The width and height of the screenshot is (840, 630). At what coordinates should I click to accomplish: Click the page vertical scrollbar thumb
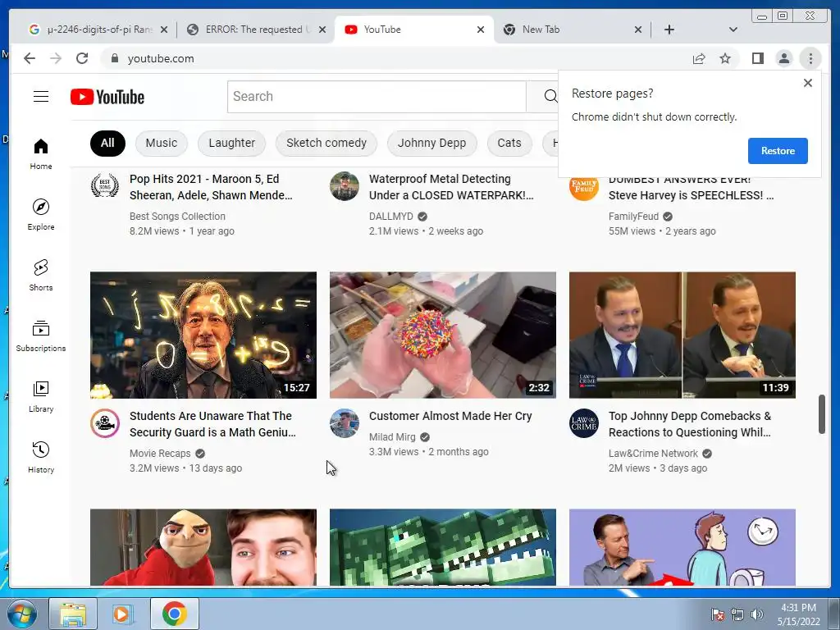(821, 414)
